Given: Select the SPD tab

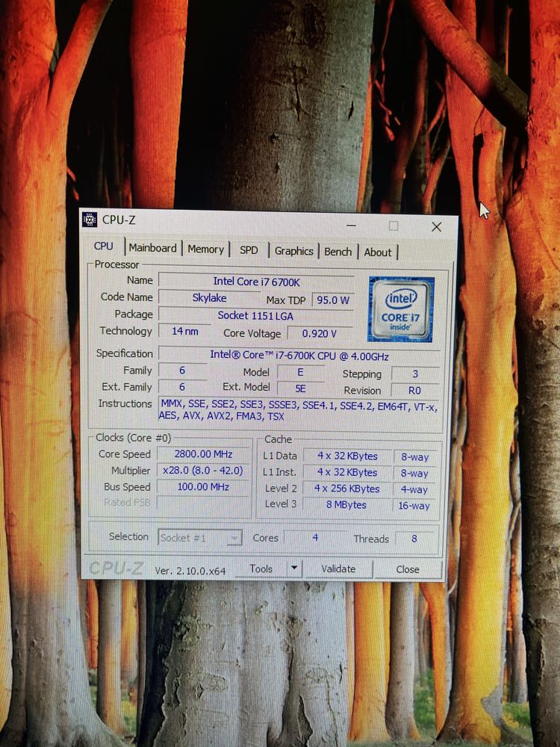Looking at the screenshot, I should pos(249,250).
